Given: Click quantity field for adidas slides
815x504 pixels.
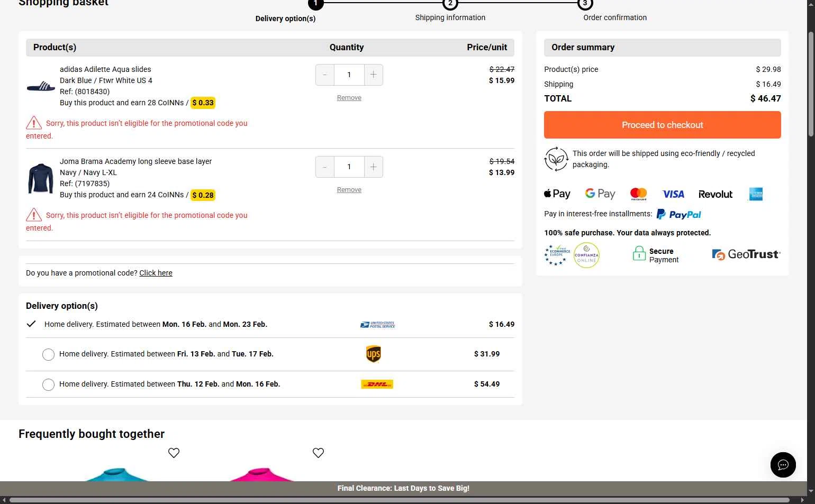Looking at the screenshot, I should 349,75.
